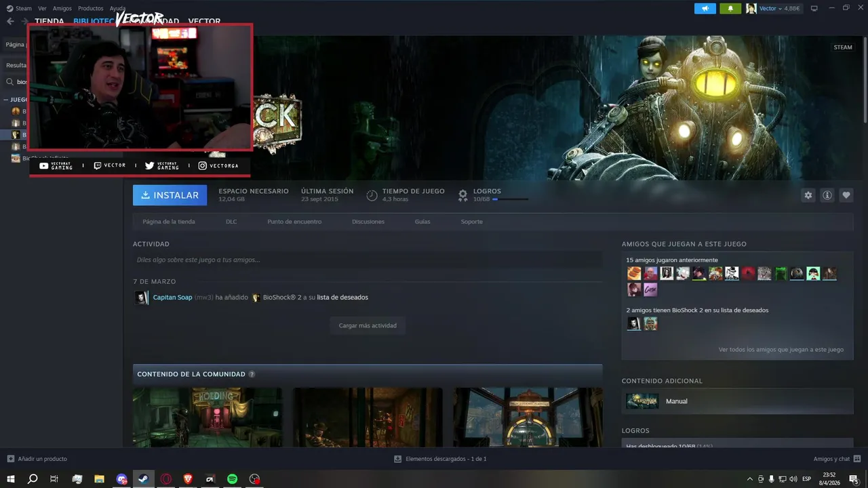Click Steam icon in taskbar

click(x=144, y=479)
